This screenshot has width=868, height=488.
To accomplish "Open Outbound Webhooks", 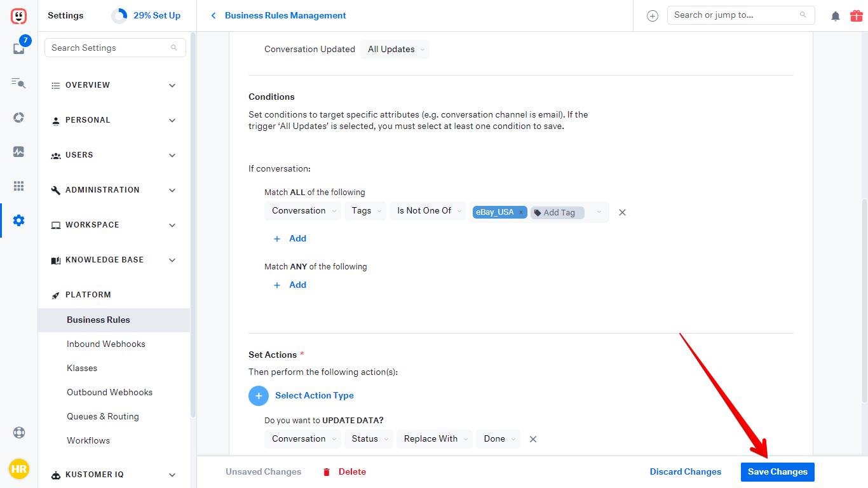I will click(x=110, y=393).
